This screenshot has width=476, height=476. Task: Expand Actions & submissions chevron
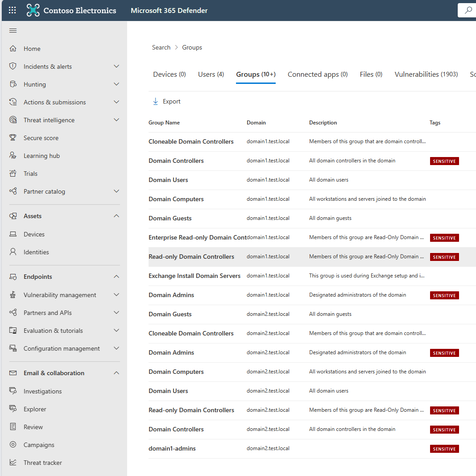tap(116, 102)
